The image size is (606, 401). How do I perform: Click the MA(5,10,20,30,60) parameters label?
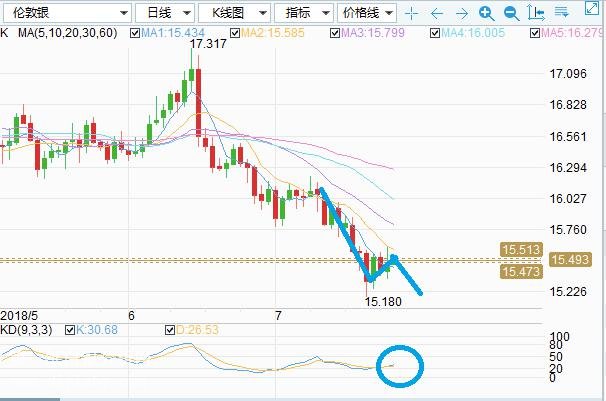point(67,33)
